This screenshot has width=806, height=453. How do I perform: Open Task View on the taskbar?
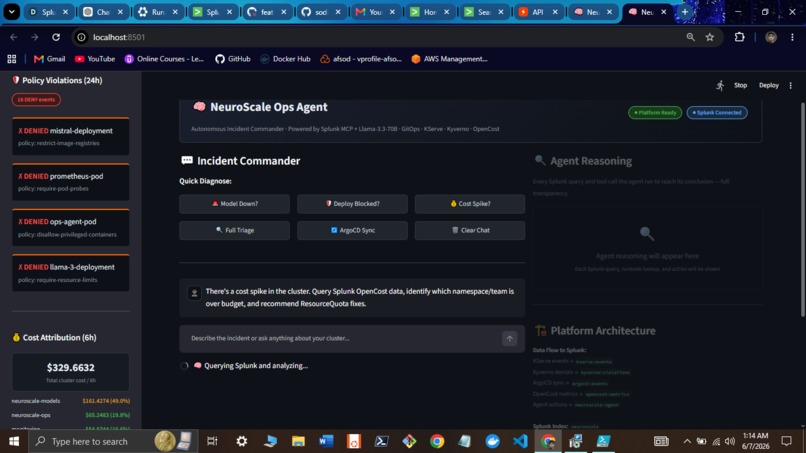pyautogui.click(x=212, y=441)
